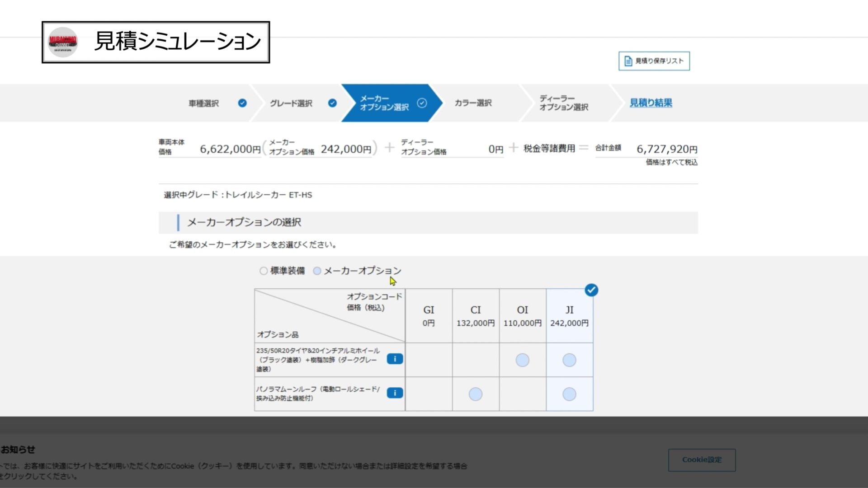The width and height of the screenshot is (868, 488).
Task: Select the メーカーオプション radio button
Action: [x=317, y=271]
